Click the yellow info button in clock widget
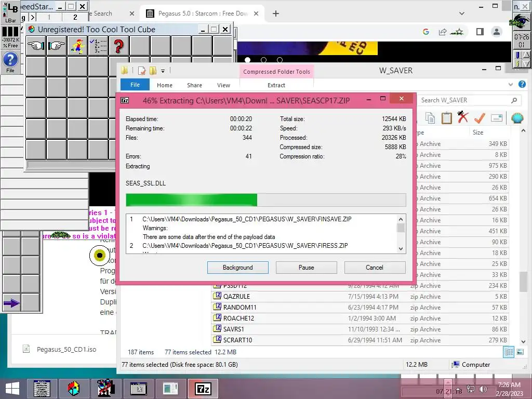The height and width of the screenshot is (399, 532). point(517,63)
